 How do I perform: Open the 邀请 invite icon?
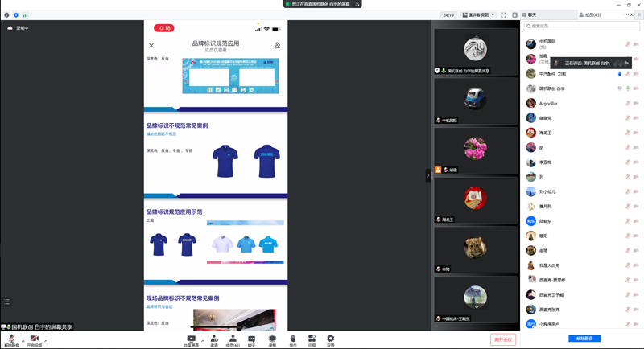(214, 339)
